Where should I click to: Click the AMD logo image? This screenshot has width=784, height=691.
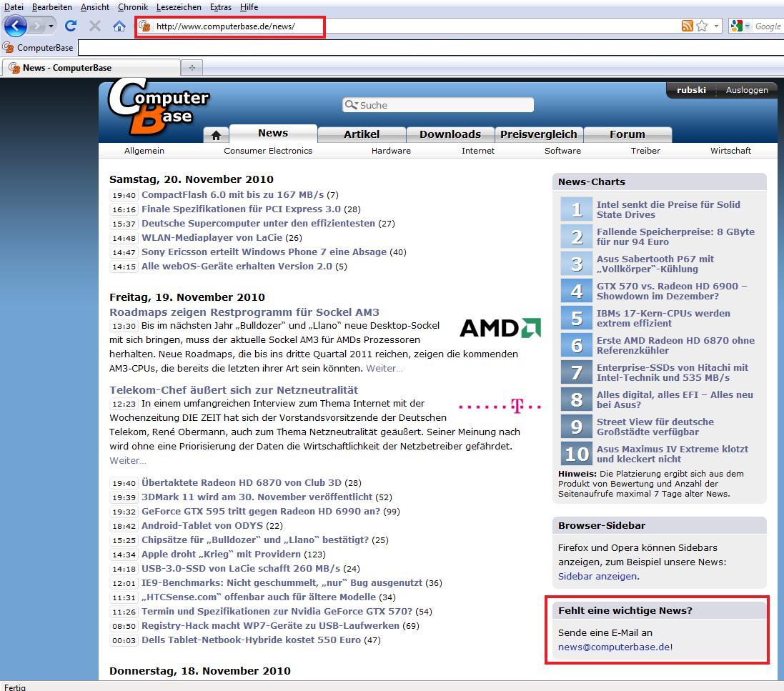coord(500,328)
